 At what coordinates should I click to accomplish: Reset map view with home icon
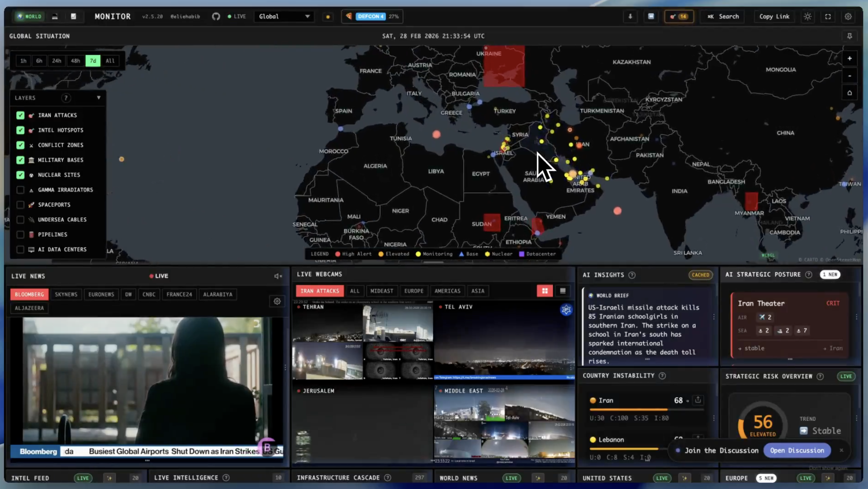[850, 93]
